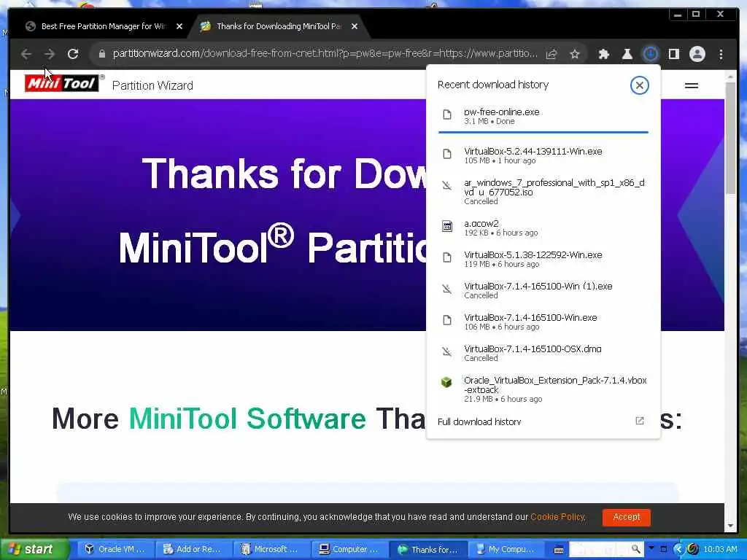
Task: Close the Recent download history popup
Action: click(x=639, y=85)
